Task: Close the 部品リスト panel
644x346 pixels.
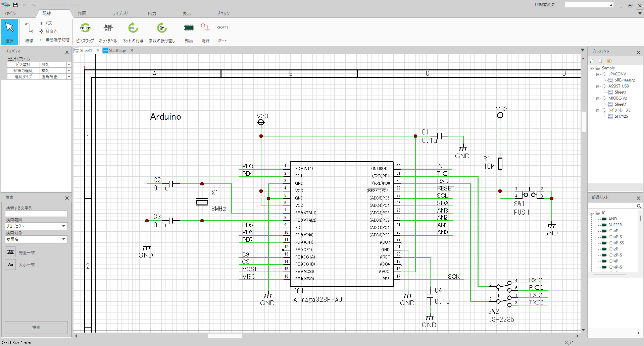Action: tap(638, 198)
